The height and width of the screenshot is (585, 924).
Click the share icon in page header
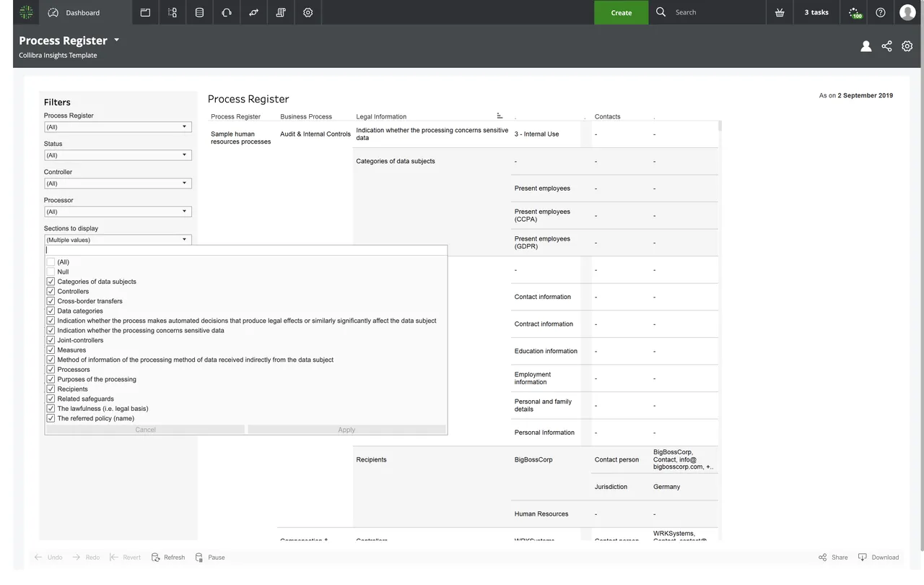[x=886, y=46]
